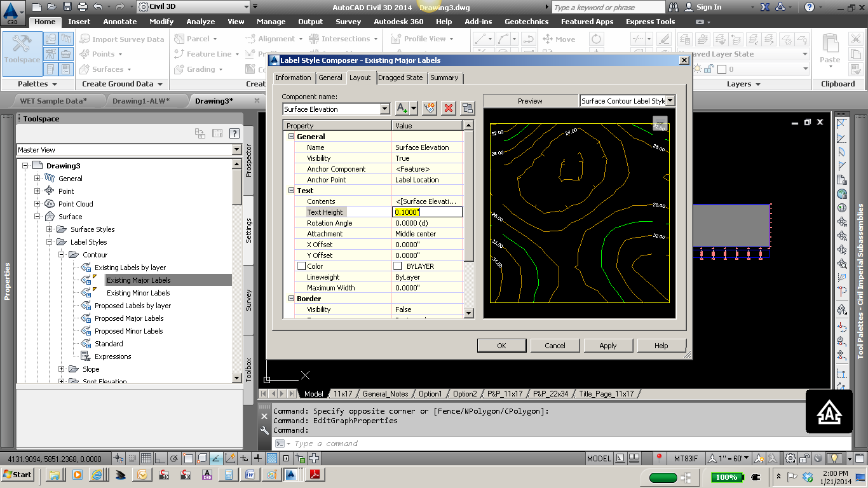
Task: Toggle the annotation visibility status icon
Action: (757, 458)
